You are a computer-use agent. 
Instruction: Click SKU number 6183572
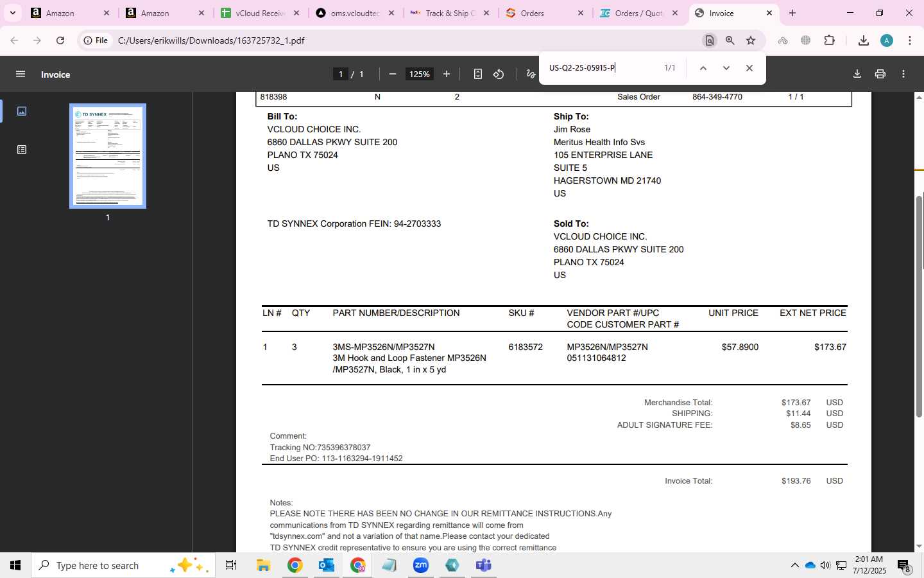click(526, 347)
